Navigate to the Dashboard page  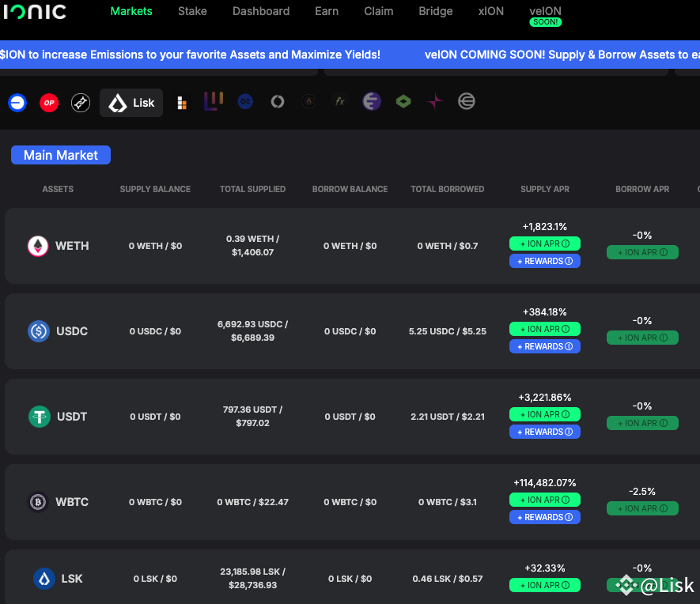tap(260, 11)
